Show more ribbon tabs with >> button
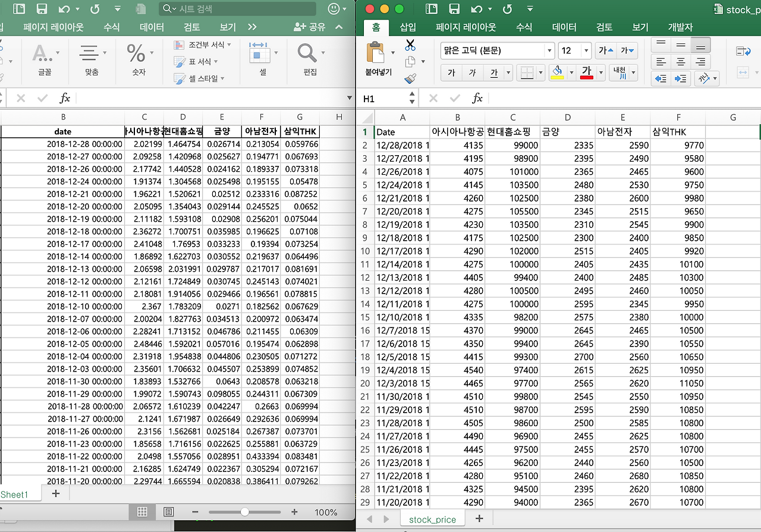 (252, 27)
